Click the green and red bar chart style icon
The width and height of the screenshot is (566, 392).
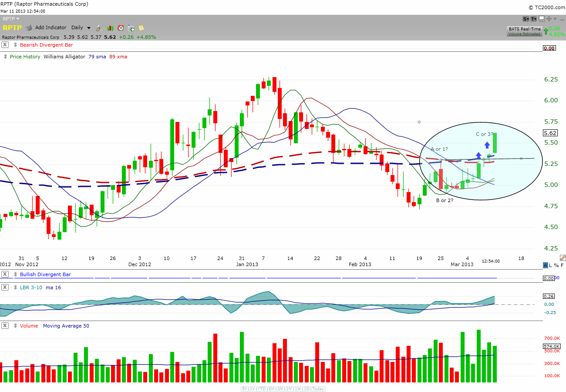(110, 28)
